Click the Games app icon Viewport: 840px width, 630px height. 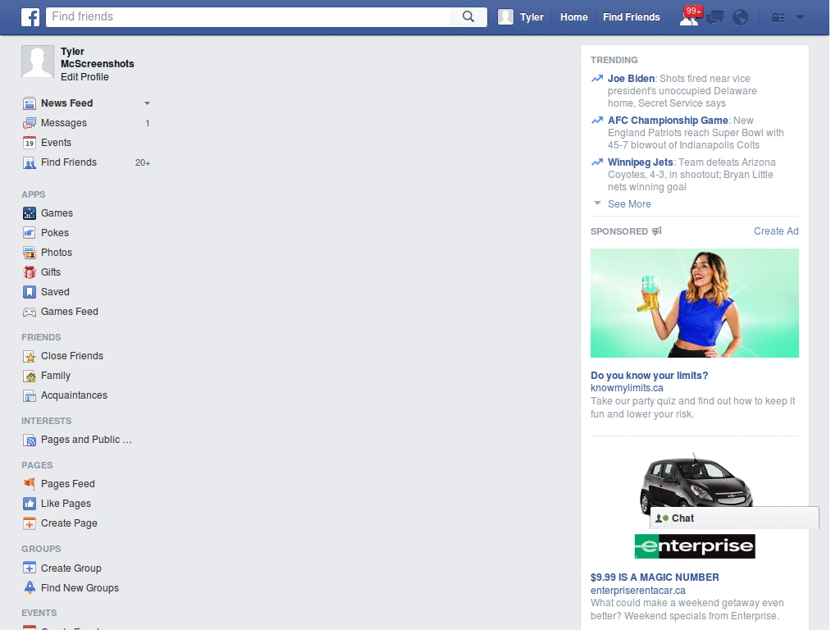click(x=30, y=213)
